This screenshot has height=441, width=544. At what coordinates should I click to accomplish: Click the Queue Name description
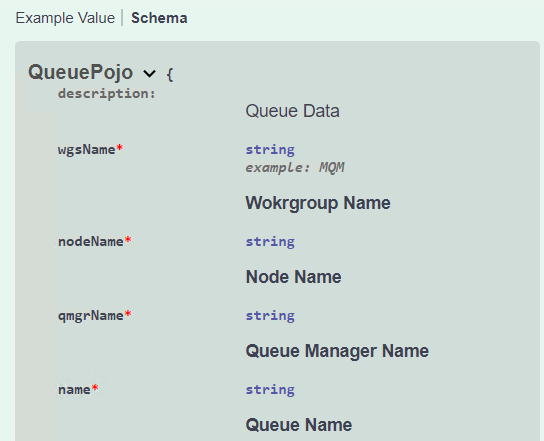[299, 425]
